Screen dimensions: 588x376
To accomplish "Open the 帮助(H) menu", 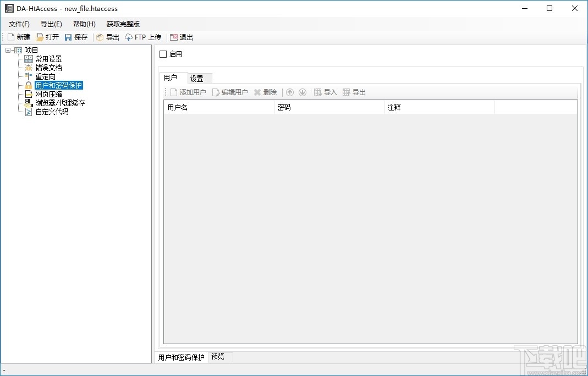I will pos(84,24).
